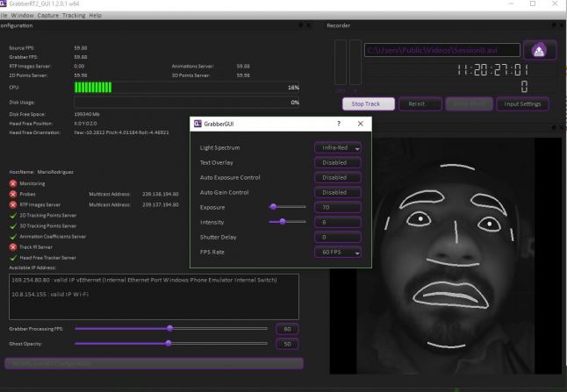Float the Recorder panel using its undock icon

[x=554, y=25]
